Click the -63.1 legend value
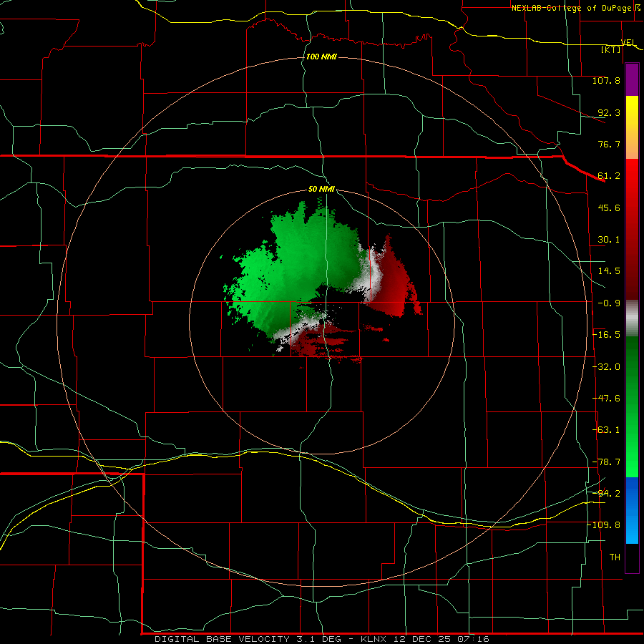The width and height of the screenshot is (644, 644). (x=606, y=430)
